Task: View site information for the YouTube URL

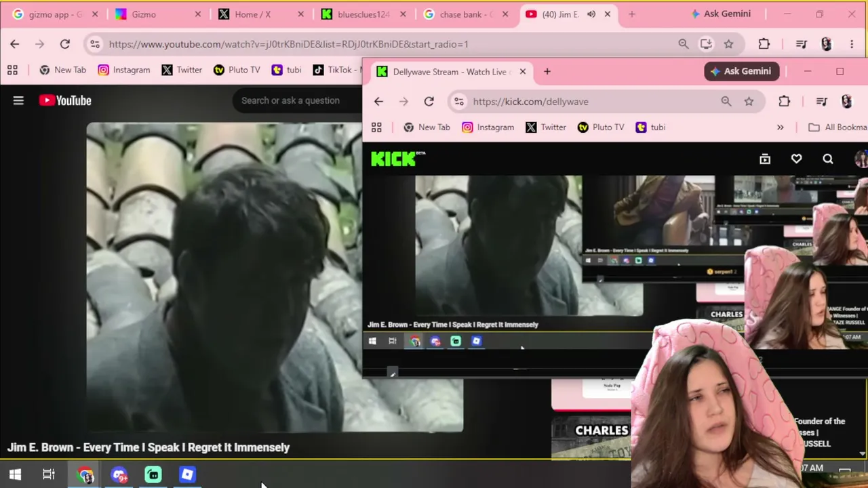Action: point(95,44)
